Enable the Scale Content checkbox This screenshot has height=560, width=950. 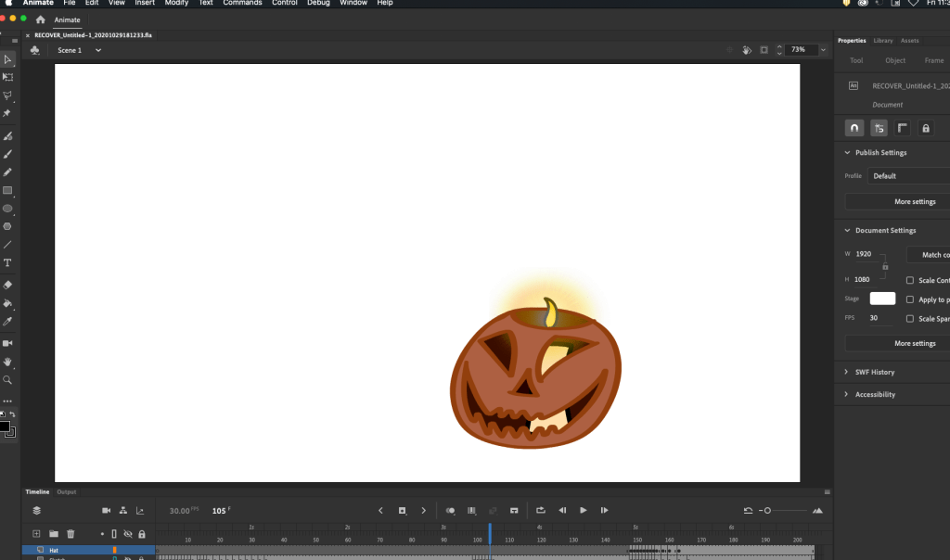[909, 280]
